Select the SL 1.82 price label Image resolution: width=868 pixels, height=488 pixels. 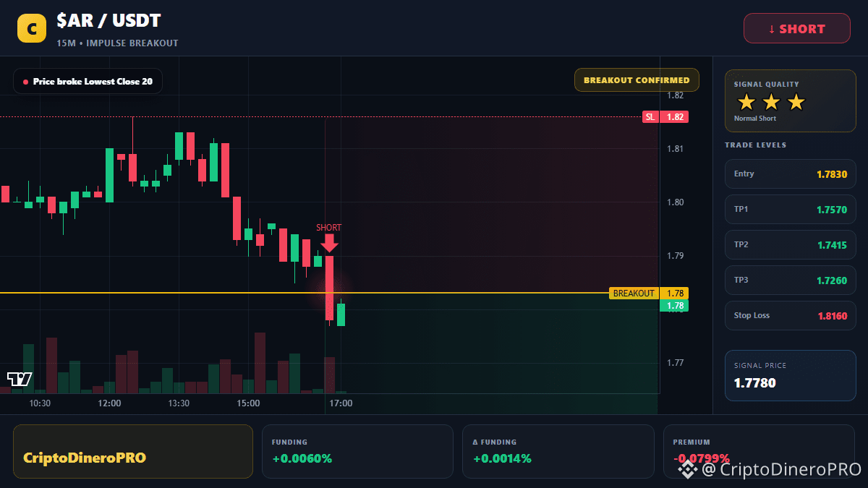tap(665, 116)
